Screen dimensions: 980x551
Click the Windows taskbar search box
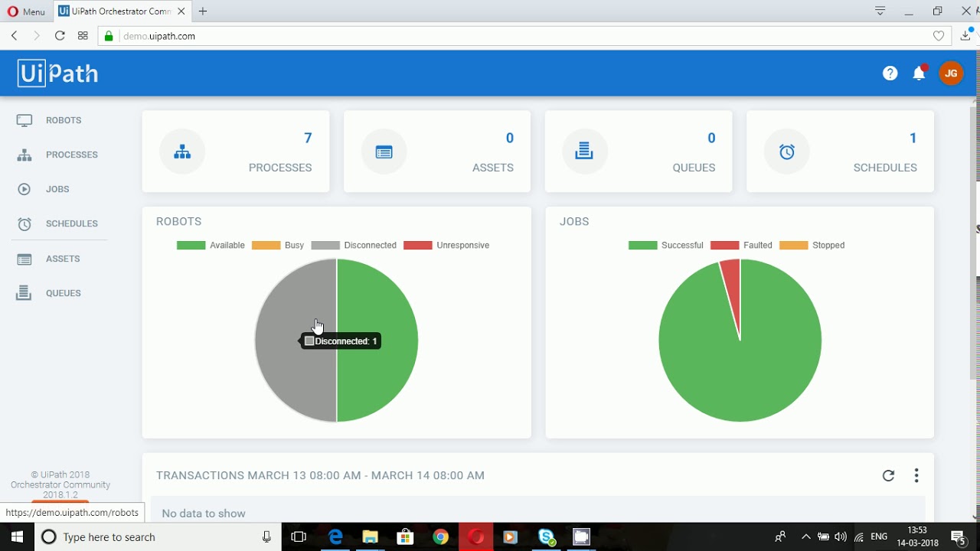click(x=158, y=536)
